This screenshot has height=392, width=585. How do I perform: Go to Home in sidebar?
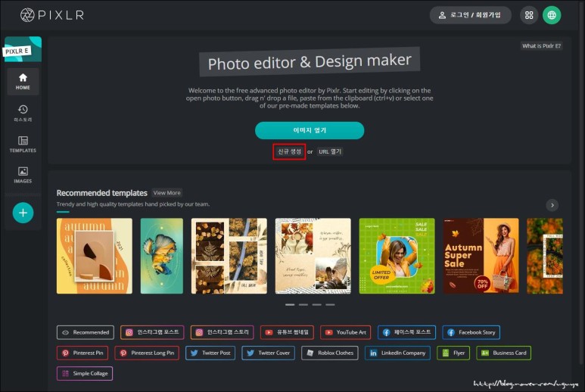point(23,81)
